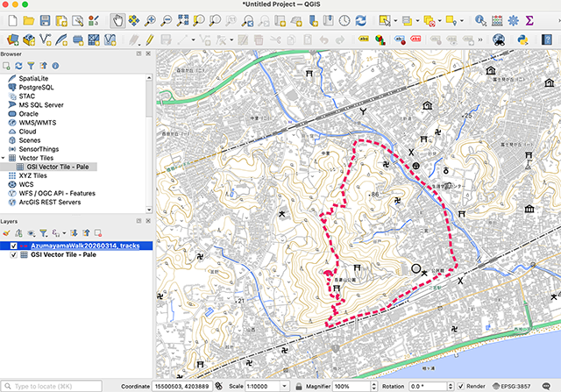This screenshot has width=561, height=392.
Task: Click the Zoom Last icon
Action: click(247, 20)
